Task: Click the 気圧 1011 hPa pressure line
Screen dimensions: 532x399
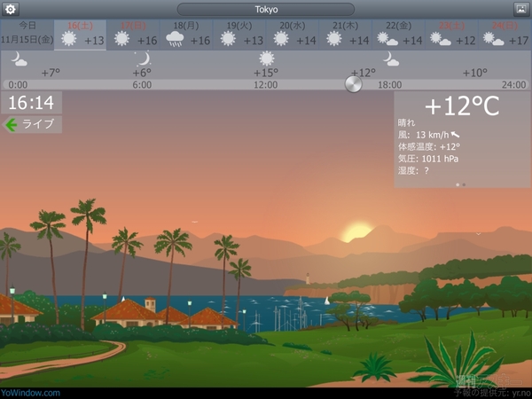Action: (428, 159)
